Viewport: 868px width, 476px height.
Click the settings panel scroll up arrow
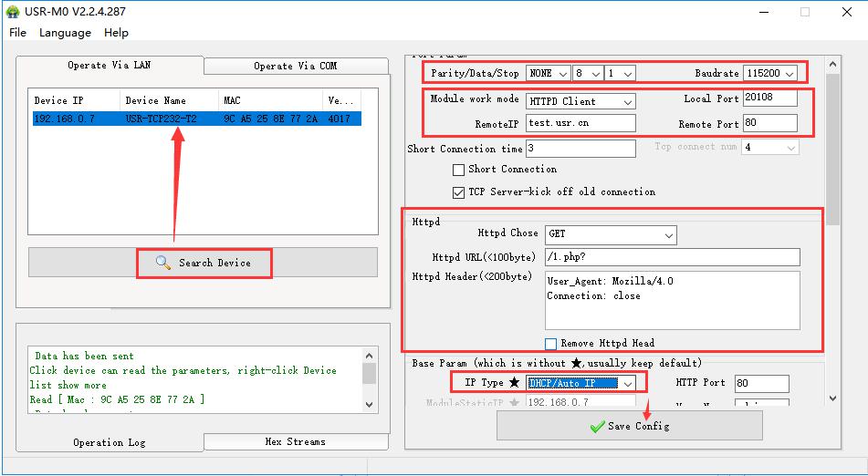(832, 65)
